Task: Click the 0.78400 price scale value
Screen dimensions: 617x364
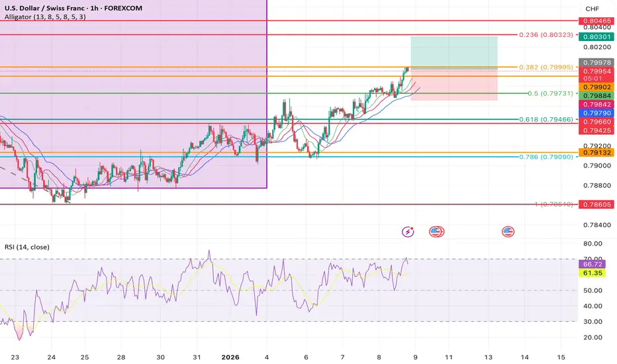Action: click(x=597, y=225)
